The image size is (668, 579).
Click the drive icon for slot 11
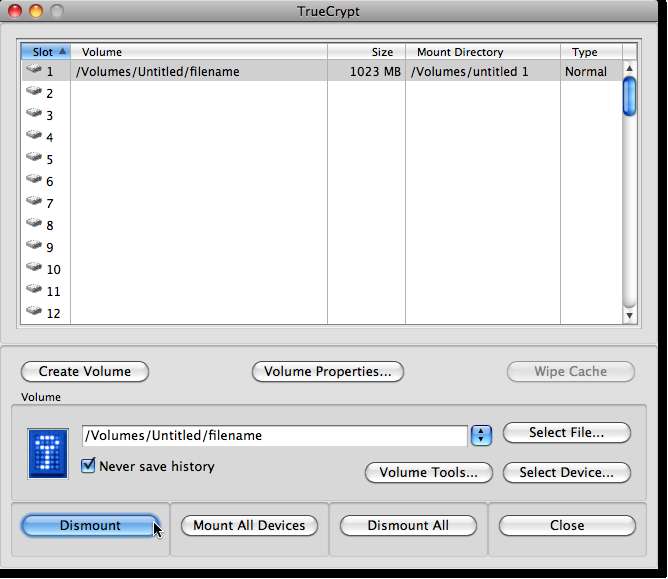coord(34,289)
